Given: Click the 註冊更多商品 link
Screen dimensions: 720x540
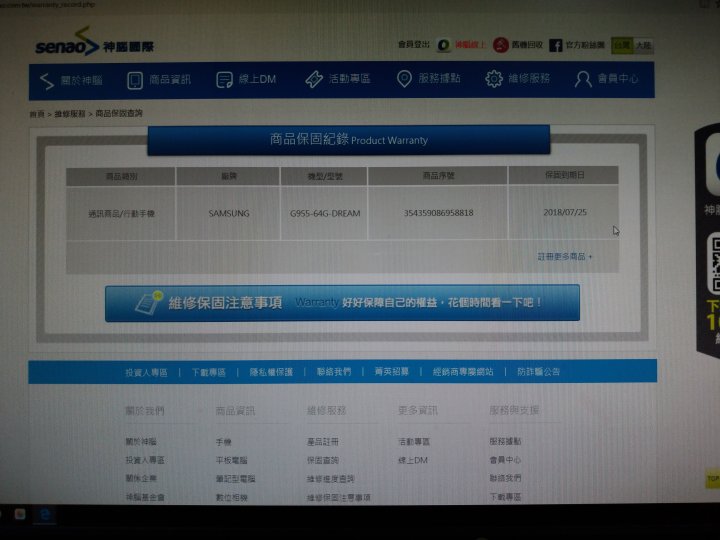Looking at the screenshot, I should point(564,257).
